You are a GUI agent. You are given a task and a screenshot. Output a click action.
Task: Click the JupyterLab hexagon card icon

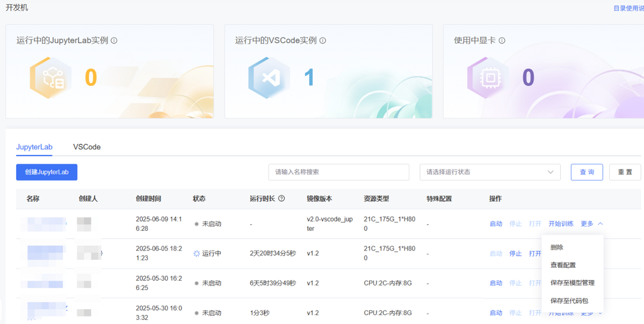(51, 77)
